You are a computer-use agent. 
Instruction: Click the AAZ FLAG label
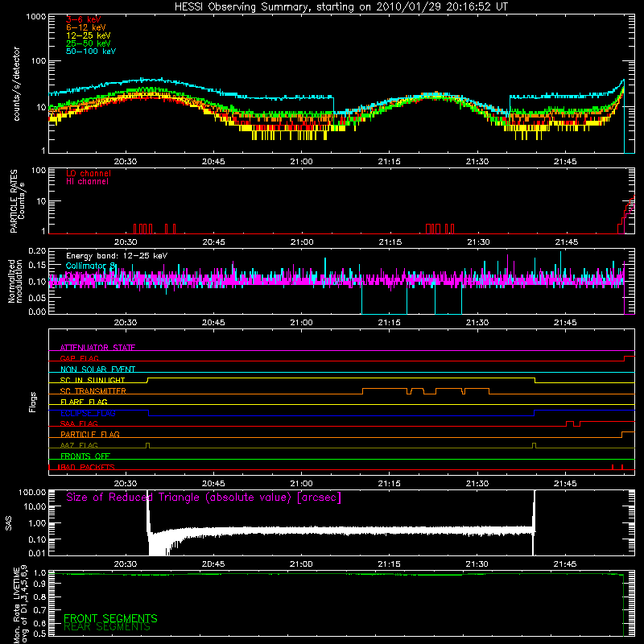click(79, 445)
